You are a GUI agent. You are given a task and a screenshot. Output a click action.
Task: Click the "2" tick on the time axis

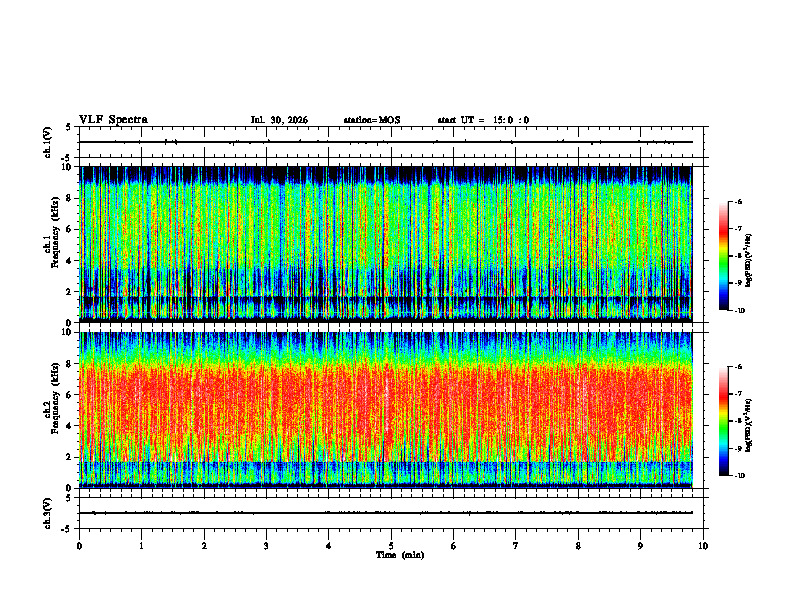[204, 546]
